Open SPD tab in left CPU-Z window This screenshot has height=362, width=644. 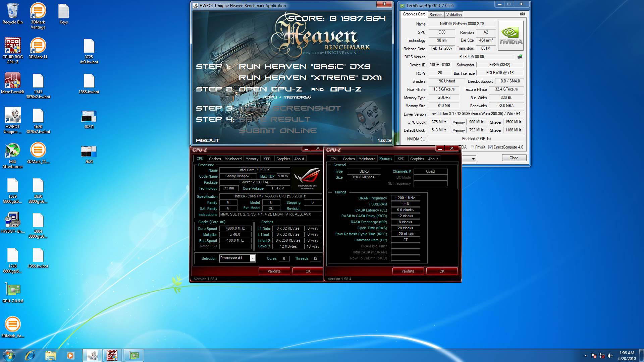267,159
